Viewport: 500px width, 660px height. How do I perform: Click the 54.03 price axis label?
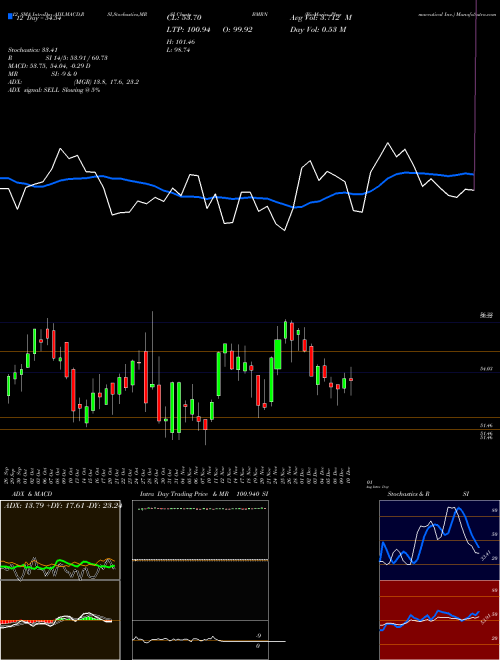pos(486,368)
